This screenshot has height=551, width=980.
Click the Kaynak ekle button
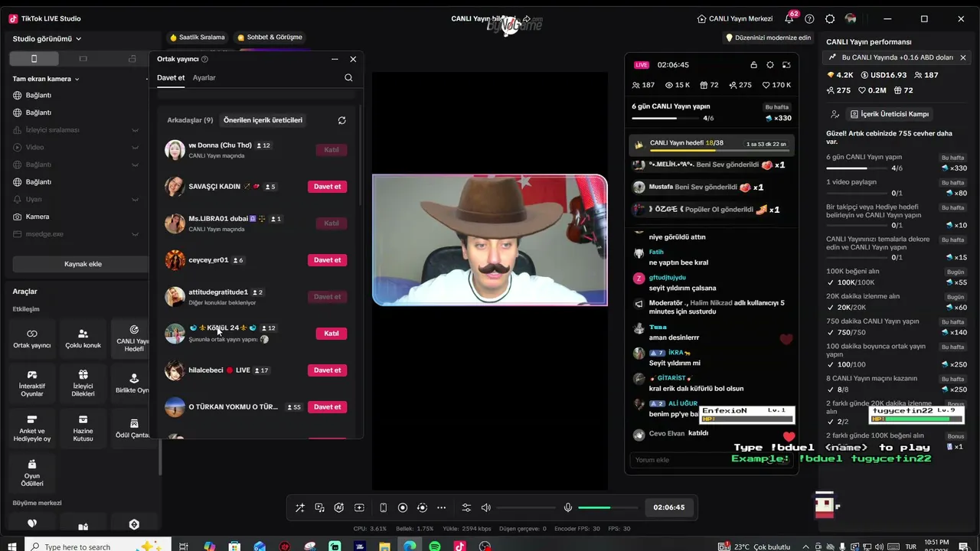coord(83,264)
